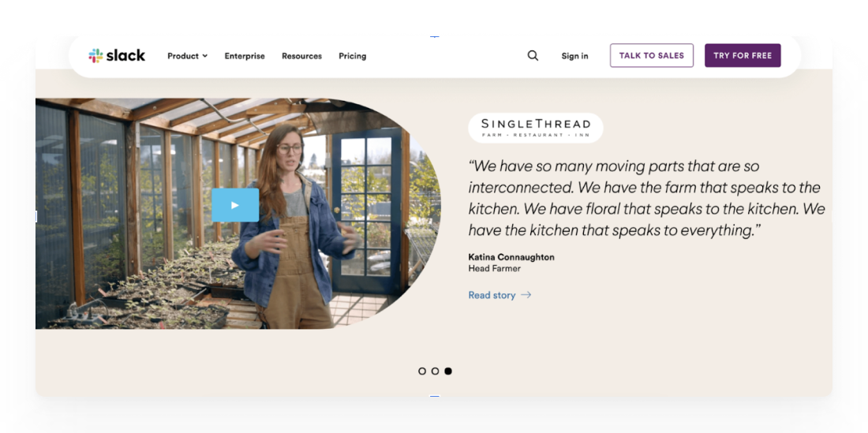Open the Read story link
This screenshot has width=868, height=433.
(x=499, y=295)
